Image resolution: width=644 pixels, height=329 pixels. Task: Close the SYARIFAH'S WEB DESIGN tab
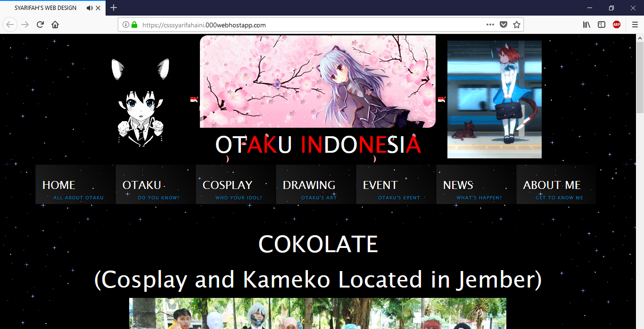[98, 8]
